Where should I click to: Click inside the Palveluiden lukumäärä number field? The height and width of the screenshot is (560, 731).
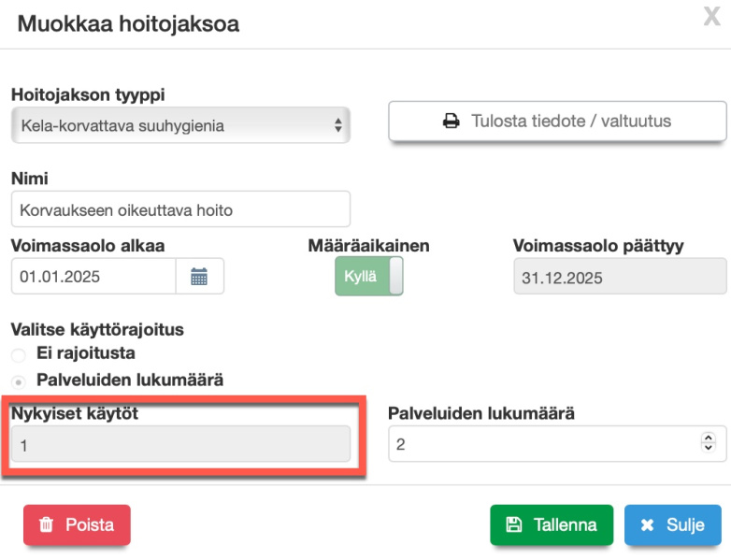tap(542, 444)
